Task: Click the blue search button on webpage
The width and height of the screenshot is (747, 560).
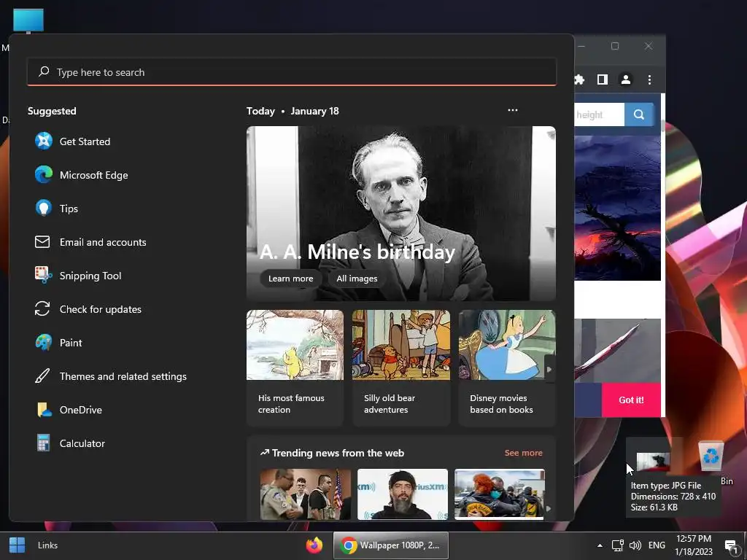Action: 639,114
